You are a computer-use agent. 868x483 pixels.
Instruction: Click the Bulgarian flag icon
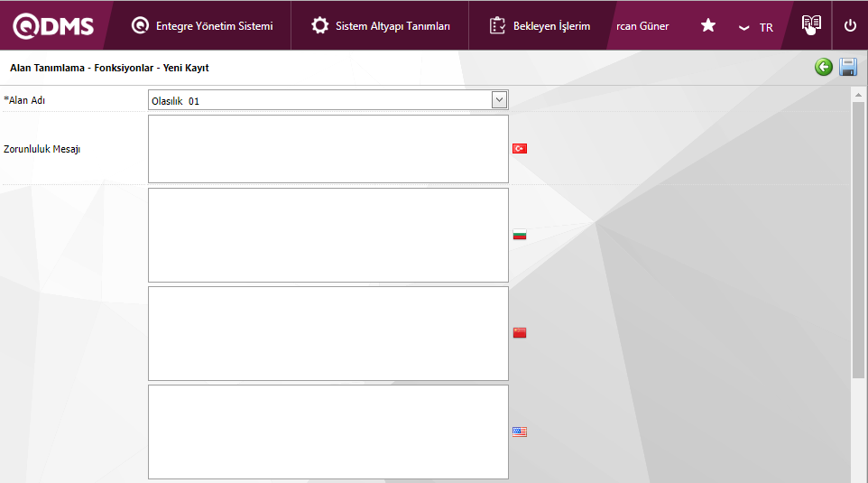point(520,235)
